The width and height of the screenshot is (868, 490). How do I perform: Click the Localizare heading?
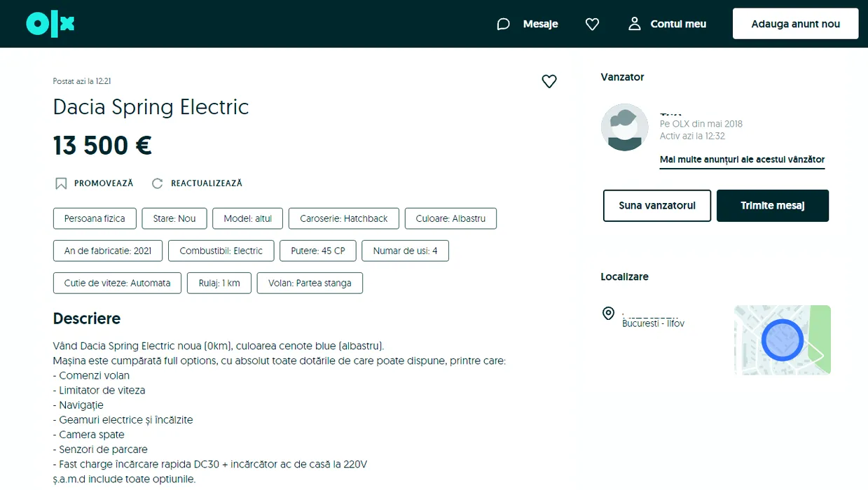624,276
